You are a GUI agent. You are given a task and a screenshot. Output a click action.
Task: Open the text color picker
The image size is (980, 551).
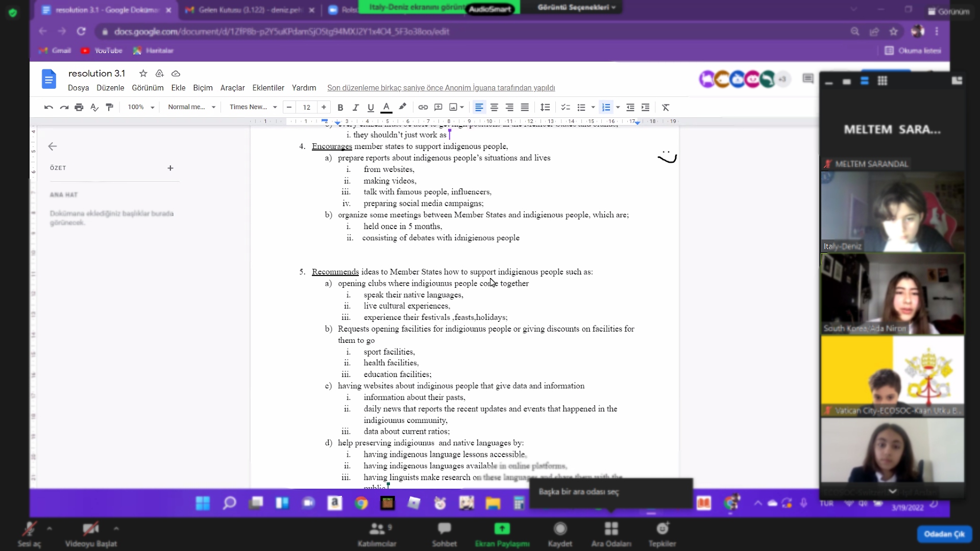[x=386, y=107]
